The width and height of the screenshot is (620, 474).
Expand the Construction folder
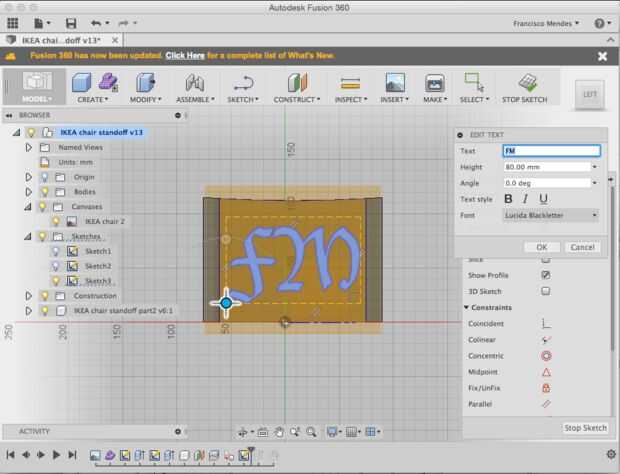(28, 296)
